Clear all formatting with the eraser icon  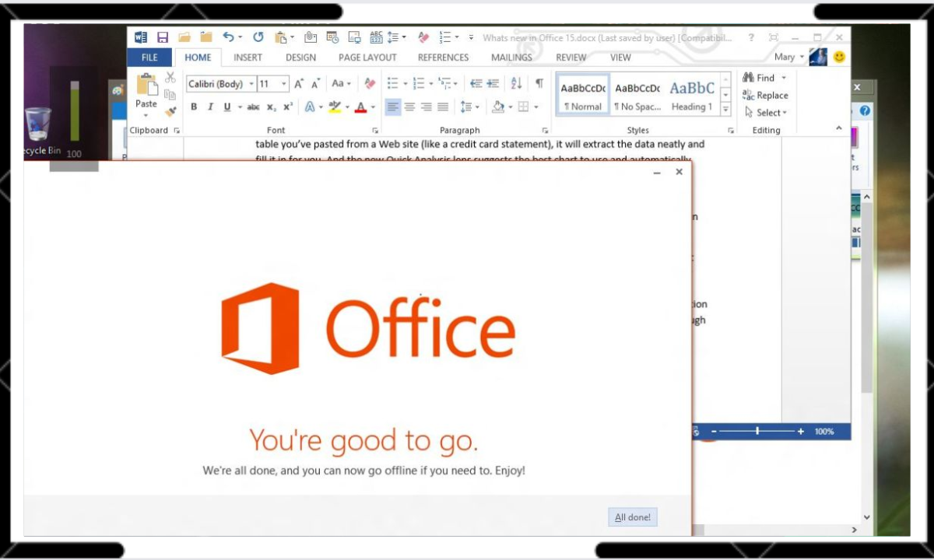370,83
